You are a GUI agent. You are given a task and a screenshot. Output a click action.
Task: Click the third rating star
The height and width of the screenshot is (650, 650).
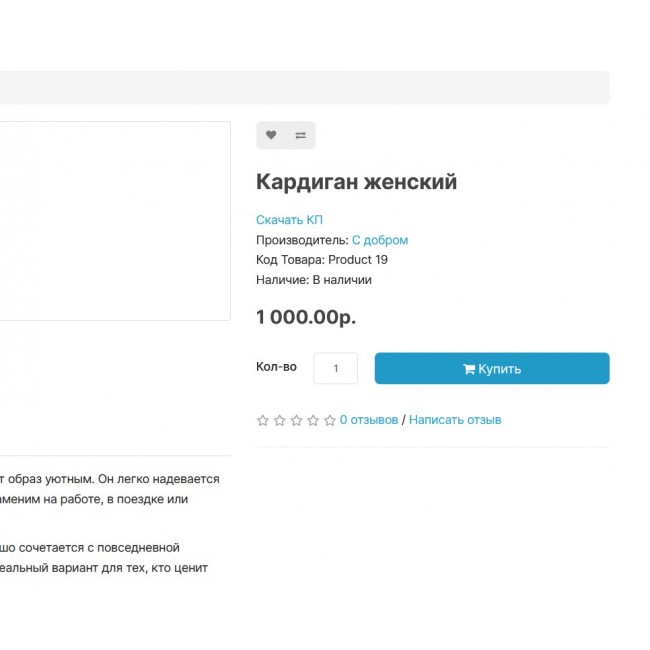pyautogui.click(x=296, y=421)
